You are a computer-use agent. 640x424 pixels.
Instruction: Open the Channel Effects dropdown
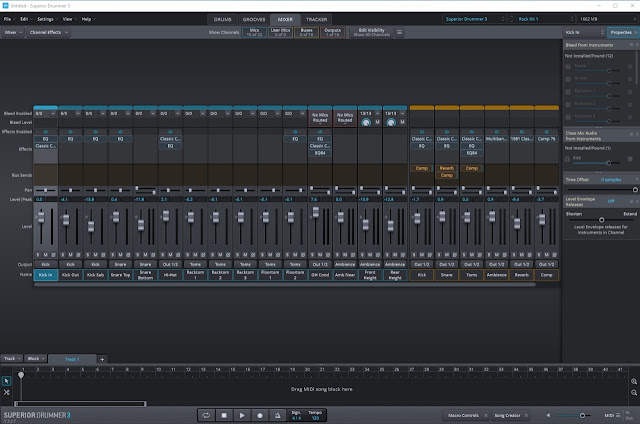[x=48, y=32]
